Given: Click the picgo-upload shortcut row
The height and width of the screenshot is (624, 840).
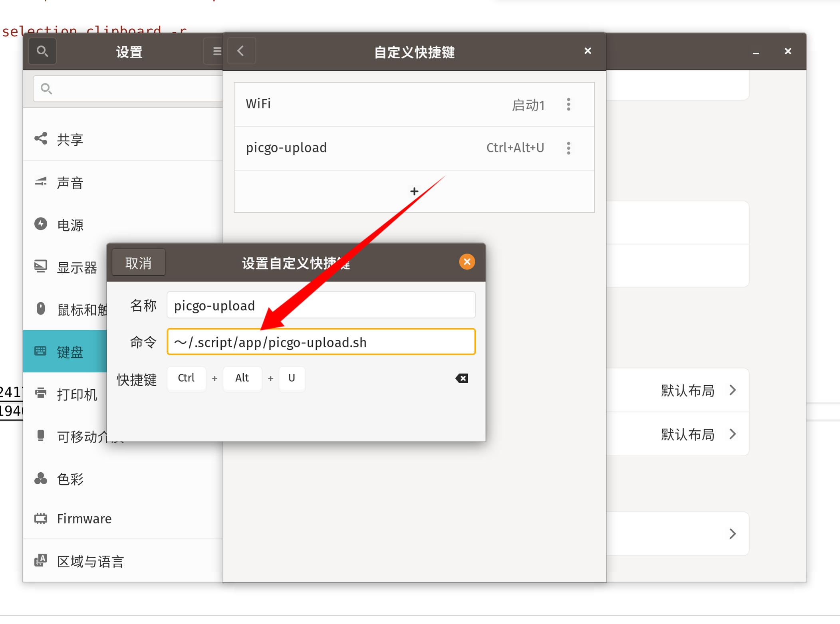Looking at the screenshot, I should coord(414,148).
